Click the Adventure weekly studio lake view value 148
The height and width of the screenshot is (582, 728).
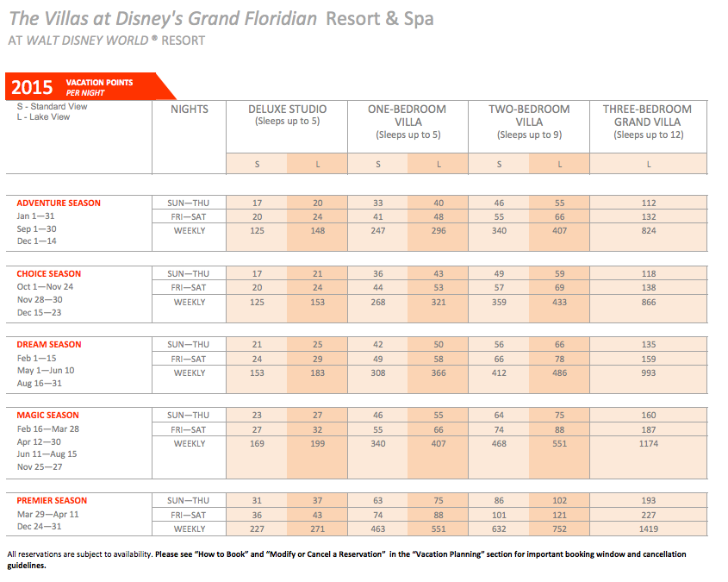tap(318, 231)
